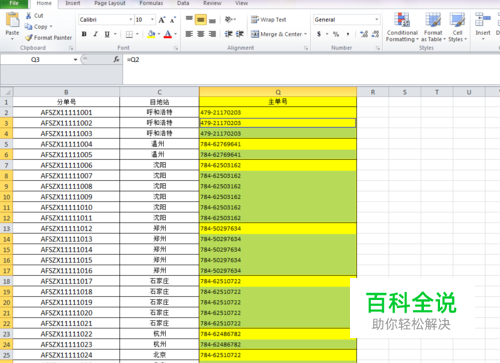The height and width of the screenshot is (363, 500).
Task: Apply red font color
Action: (168, 34)
